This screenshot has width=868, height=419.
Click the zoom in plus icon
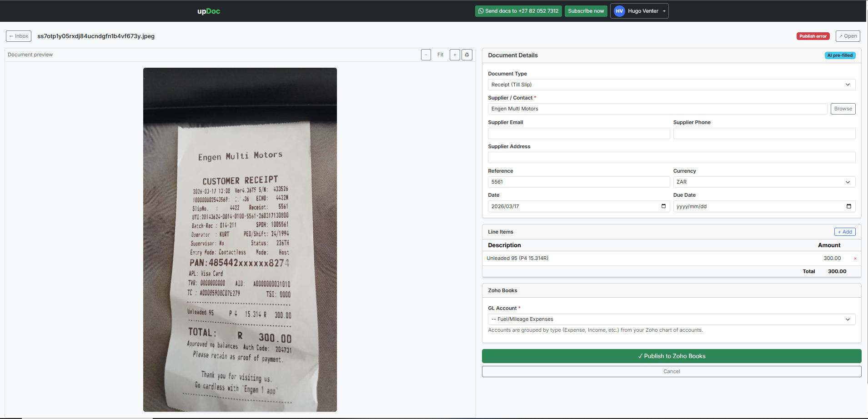455,55
